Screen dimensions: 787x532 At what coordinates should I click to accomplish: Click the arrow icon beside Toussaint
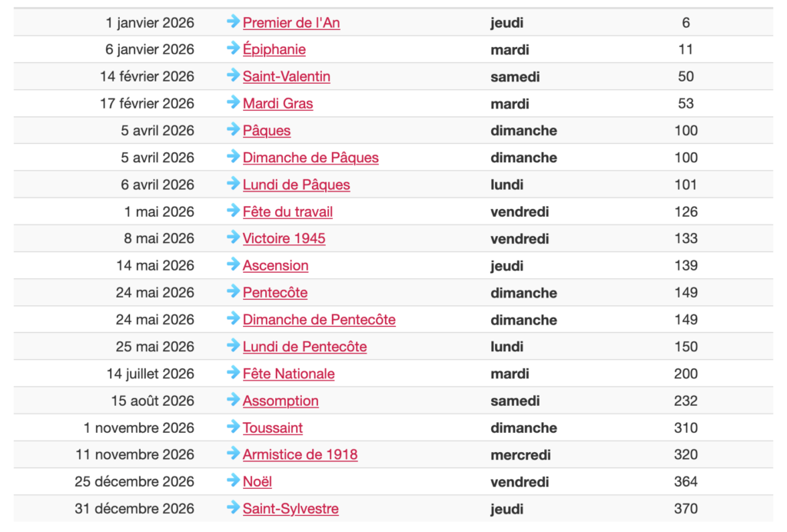point(234,427)
